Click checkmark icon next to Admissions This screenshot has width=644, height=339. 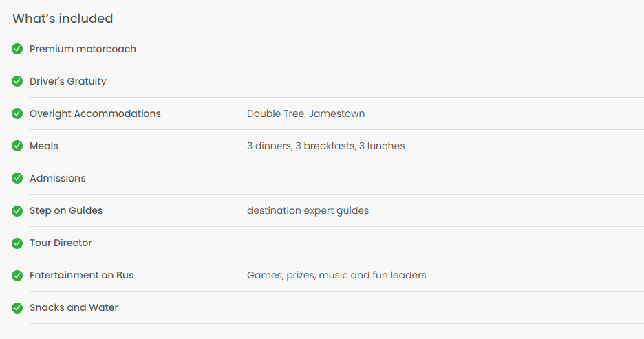[17, 178]
